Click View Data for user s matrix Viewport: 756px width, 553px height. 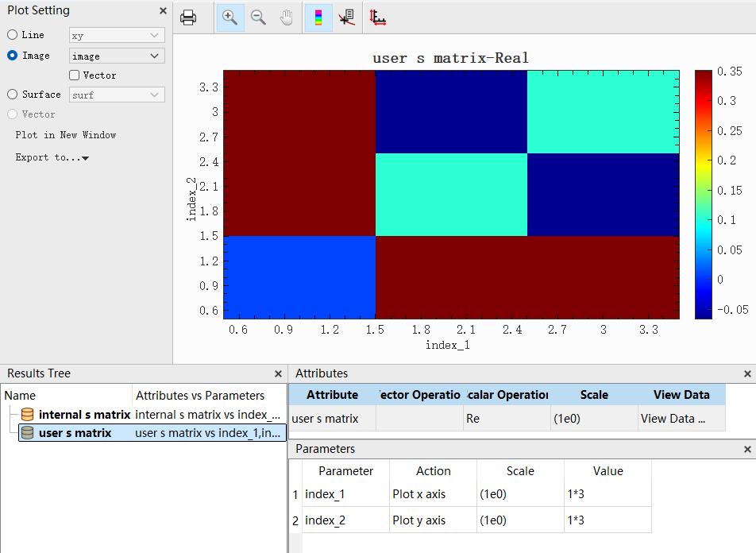[x=673, y=419]
